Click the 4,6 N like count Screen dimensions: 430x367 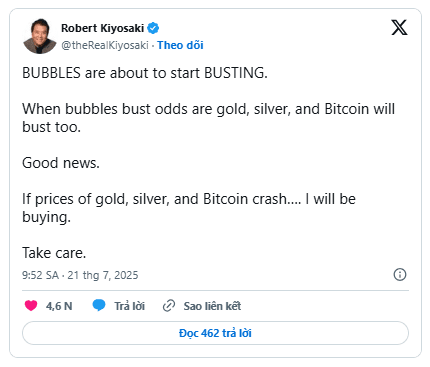pyautogui.click(x=59, y=306)
